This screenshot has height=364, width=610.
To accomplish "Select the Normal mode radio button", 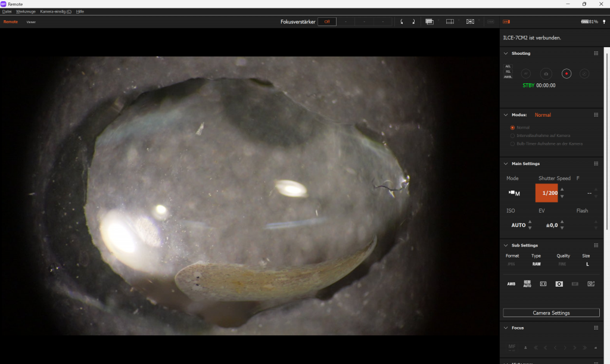I will (512, 127).
